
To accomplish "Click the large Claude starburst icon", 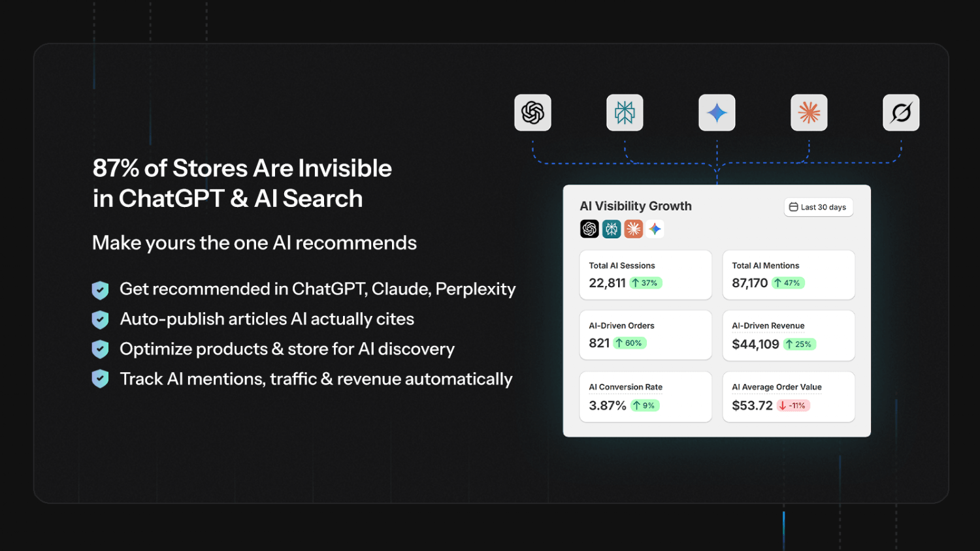I will tap(809, 113).
